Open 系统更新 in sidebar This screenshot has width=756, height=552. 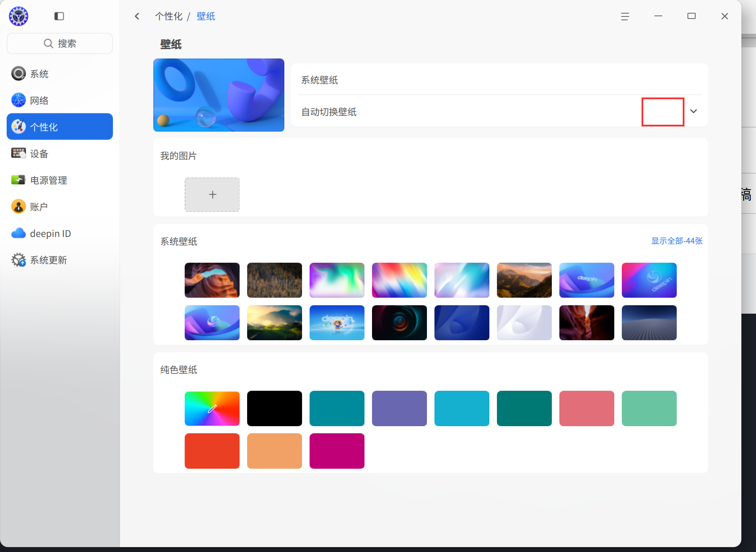tap(60, 260)
